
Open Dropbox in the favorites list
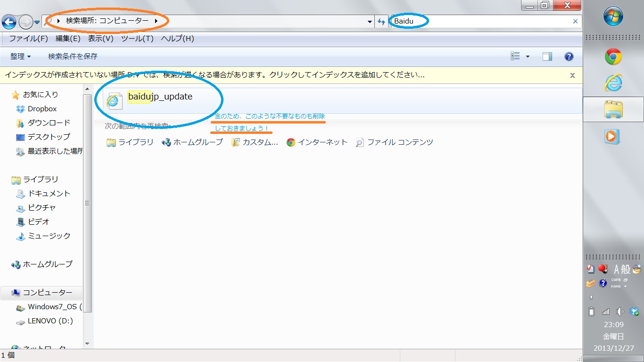(x=42, y=109)
